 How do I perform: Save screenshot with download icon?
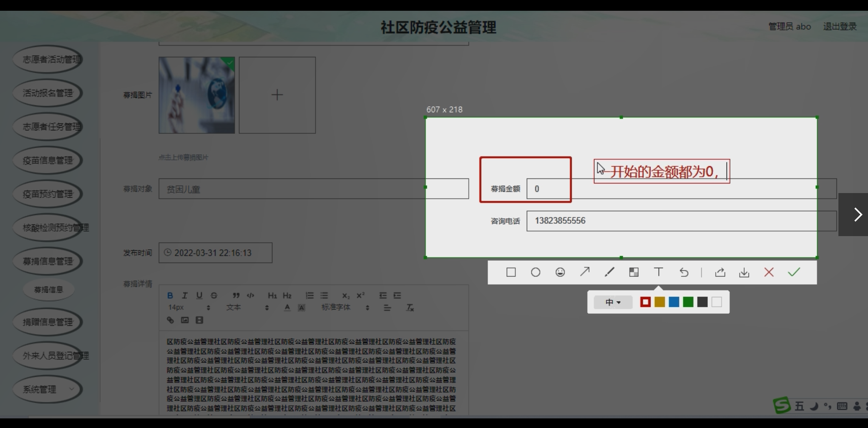pos(744,272)
